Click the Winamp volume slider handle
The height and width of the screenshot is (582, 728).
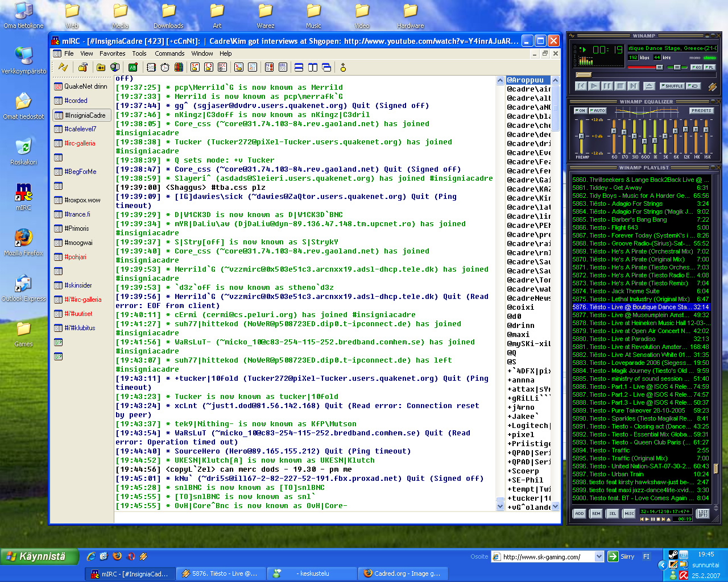[660, 67]
